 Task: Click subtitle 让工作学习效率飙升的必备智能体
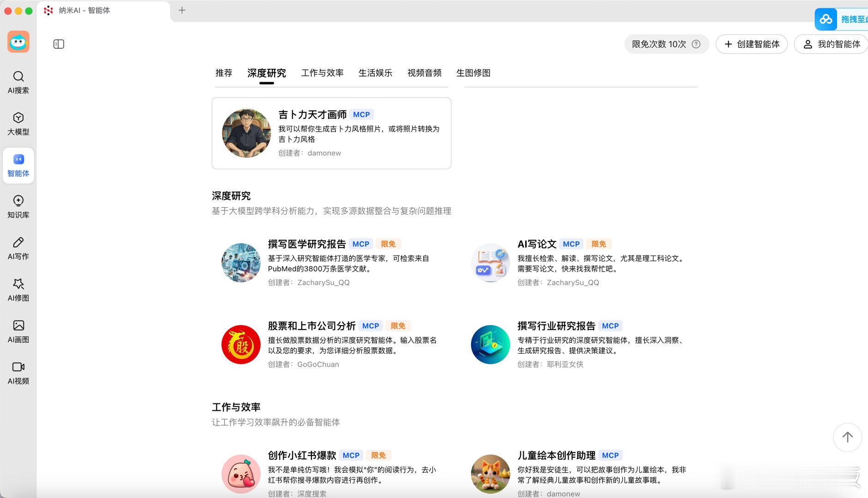(x=276, y=422)
